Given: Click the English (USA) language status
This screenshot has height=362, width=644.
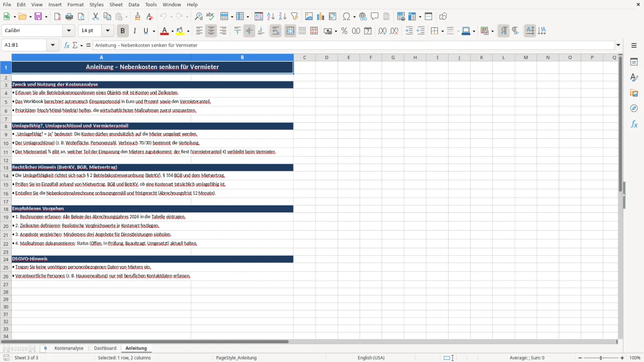Looking at the screenshot, I should point(371,358).
